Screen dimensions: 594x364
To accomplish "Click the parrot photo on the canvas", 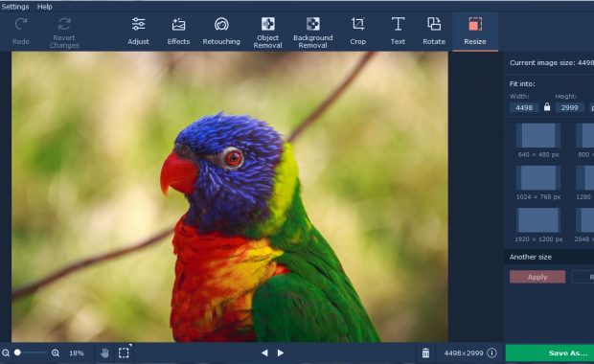I will 230,197.
